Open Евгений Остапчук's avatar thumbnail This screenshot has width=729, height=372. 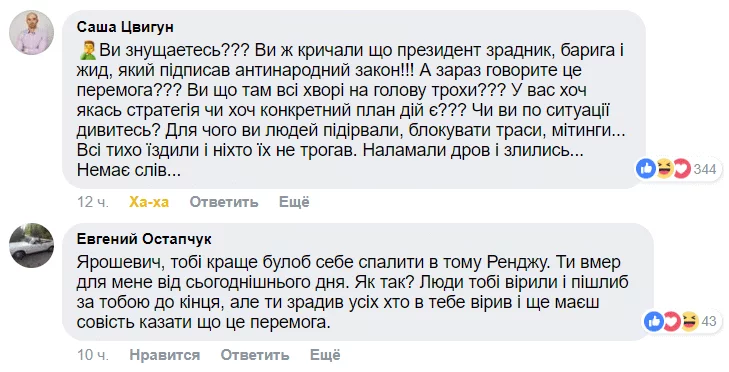click(x=32, y=246)
